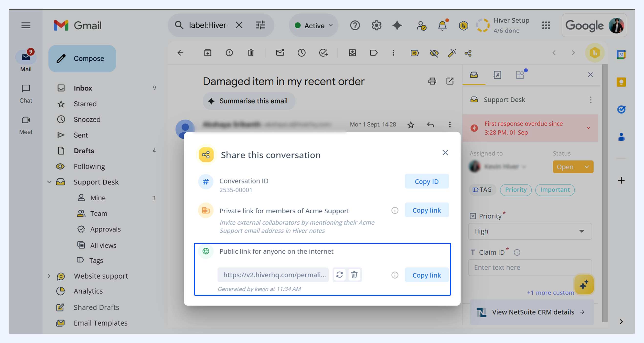644x343 pixels.
Task: Collapse the Support Desk folder
Action: pos(49,182)
